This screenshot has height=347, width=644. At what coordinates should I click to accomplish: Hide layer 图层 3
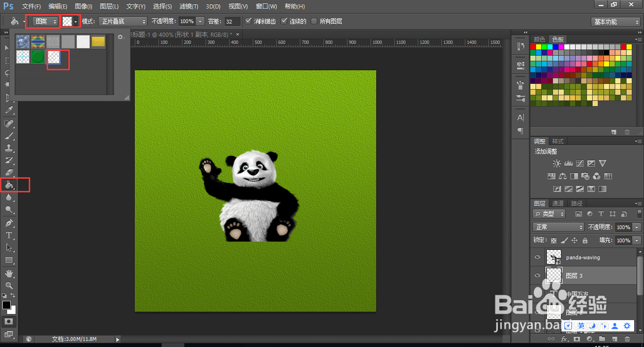pos(537,275)
